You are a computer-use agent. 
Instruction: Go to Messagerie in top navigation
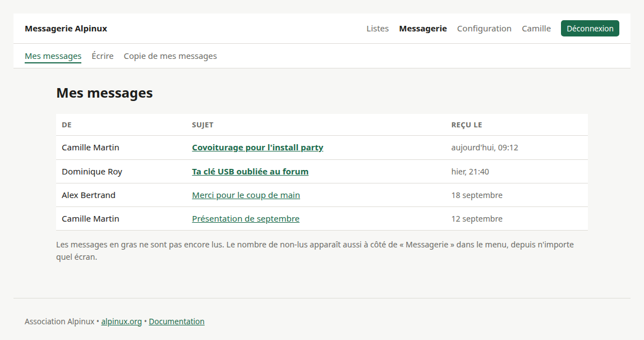(422, 28)
